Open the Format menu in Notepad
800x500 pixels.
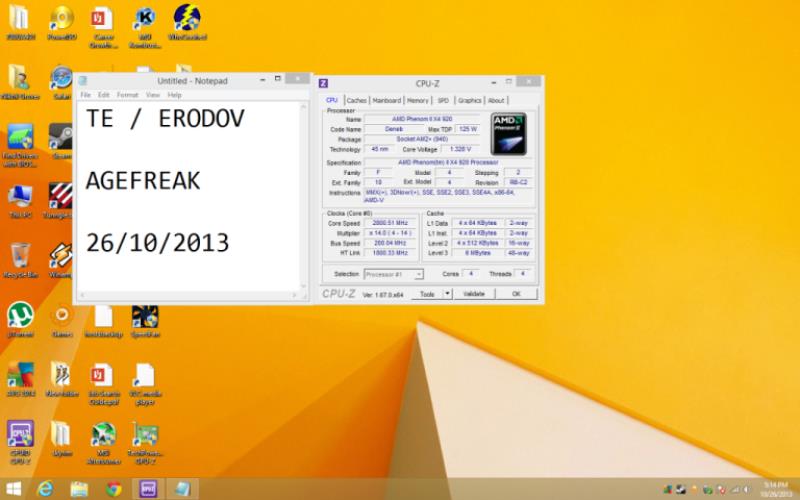click(x=128, y=95)
